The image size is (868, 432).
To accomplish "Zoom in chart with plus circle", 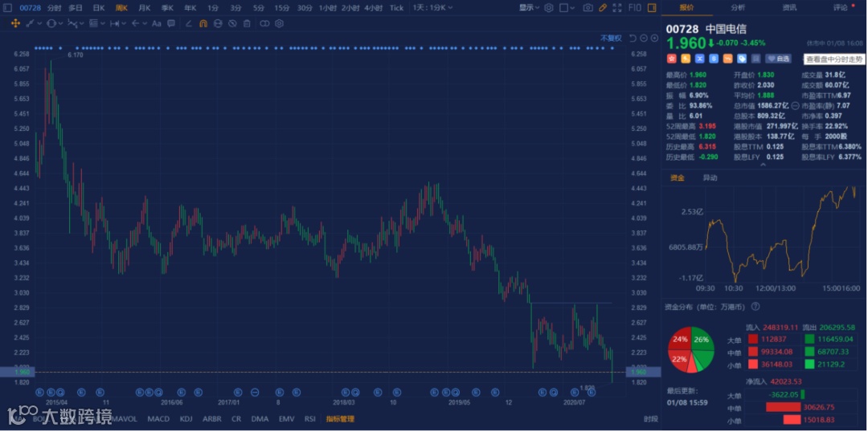I will click(654, 39).
